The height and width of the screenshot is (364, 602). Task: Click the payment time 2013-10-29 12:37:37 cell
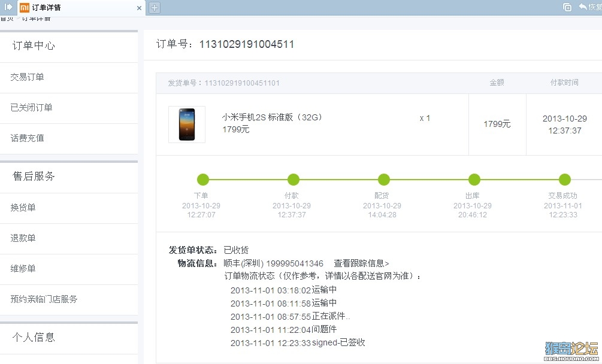565,125
